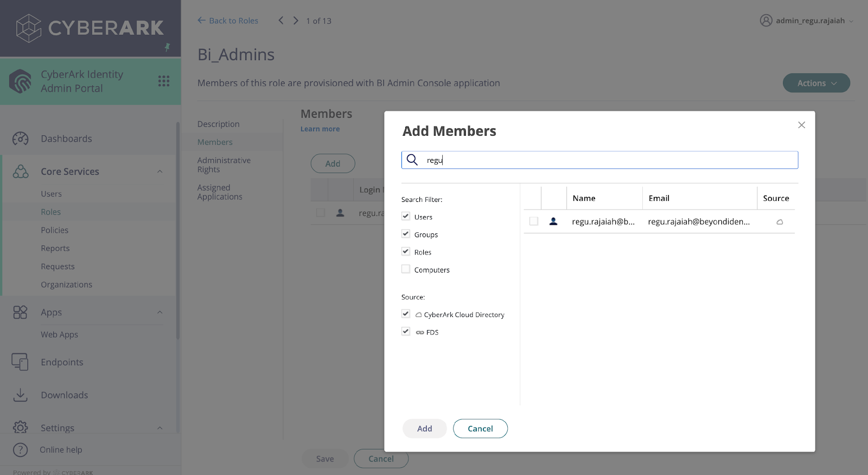Viewport: 868px width, 475px height.
Task: Click the Downloads arrow icon
Action: pyautogui.click(x=20, y=395)
